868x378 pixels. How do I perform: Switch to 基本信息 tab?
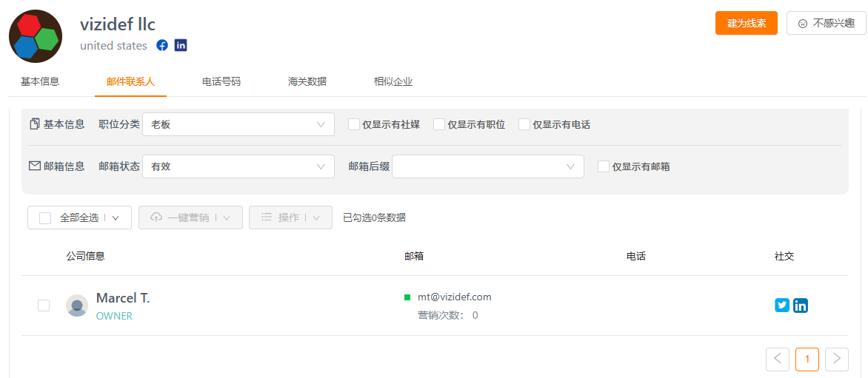40,82
